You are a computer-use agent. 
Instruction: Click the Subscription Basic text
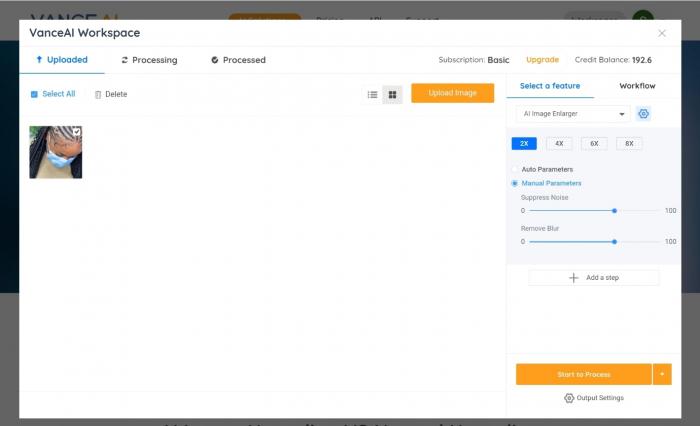pos(474,60)
